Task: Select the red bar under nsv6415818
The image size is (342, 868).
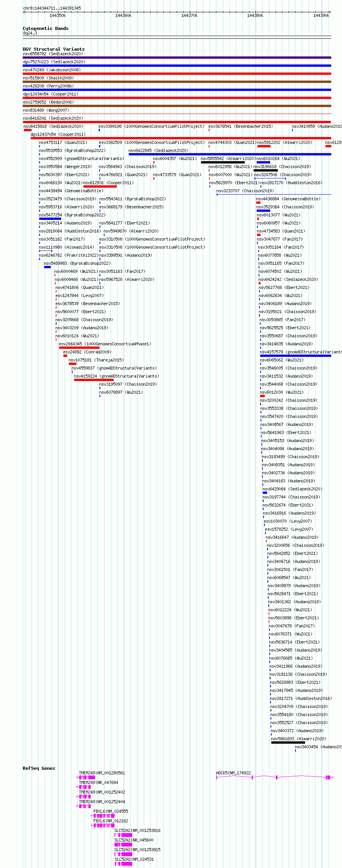Action: [28, 130]
